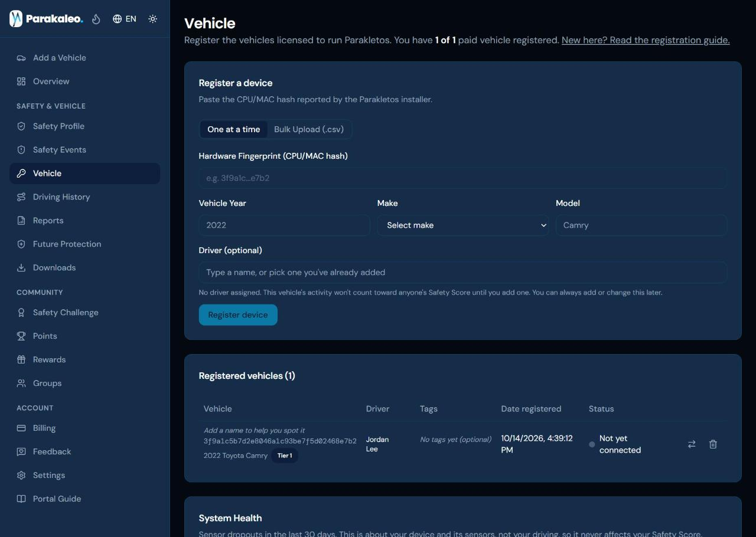This screenshot has width=756, height=537.
Task: Click the transfer arrows icon for registered vehicle
Action: click(692, 444)
